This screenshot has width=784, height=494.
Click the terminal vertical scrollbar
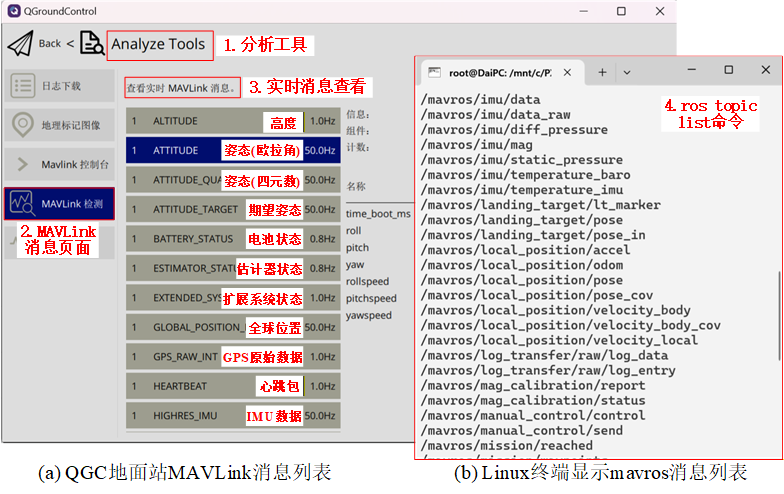pyautogui.click(x=779, y=315)
